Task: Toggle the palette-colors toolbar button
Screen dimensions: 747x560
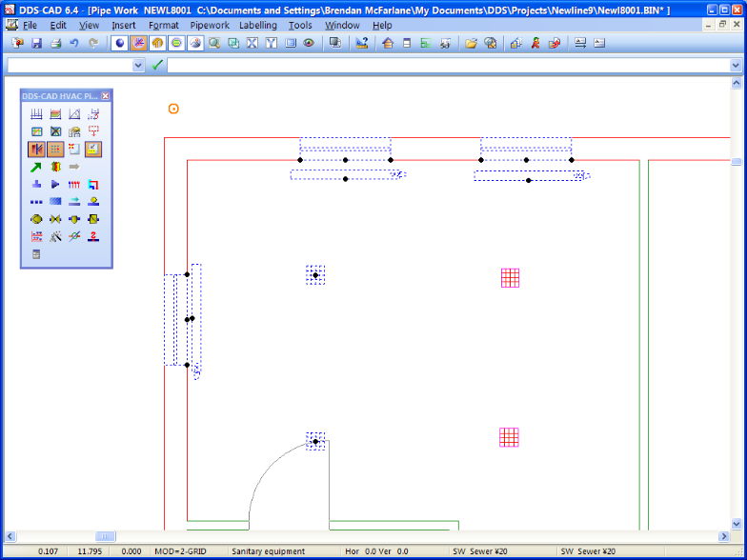Action: point(195,44)
